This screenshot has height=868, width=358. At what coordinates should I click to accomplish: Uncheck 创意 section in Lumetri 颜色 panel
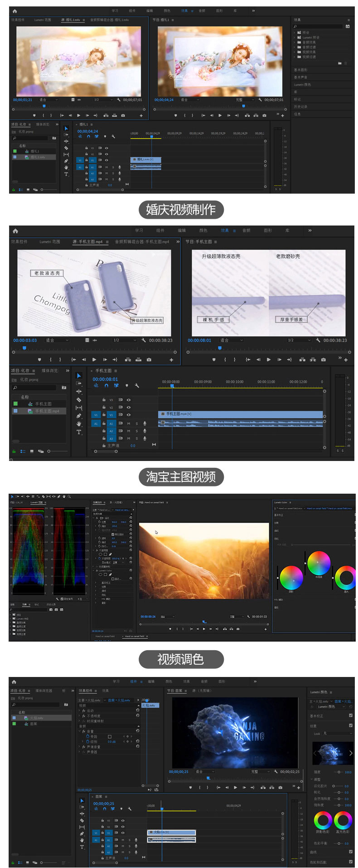351,726
